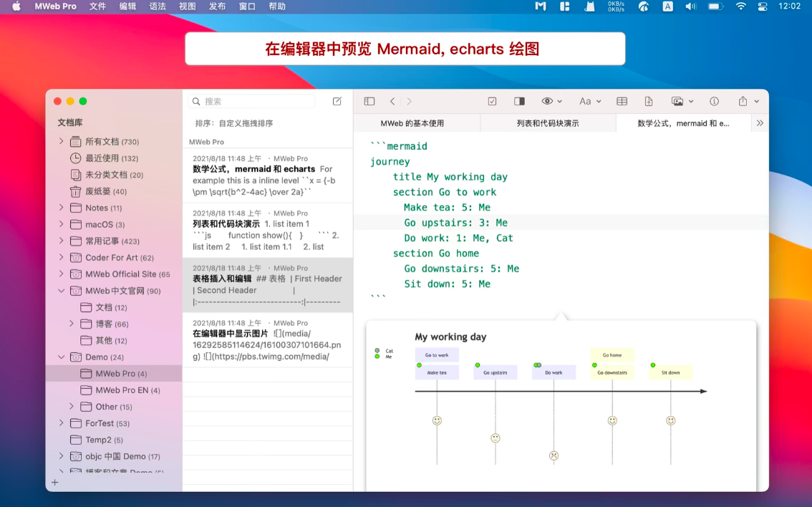The width and height of the screenshot is (812, 507).
Task: Open the Apple menu
Action: click(x=16, y=6)
